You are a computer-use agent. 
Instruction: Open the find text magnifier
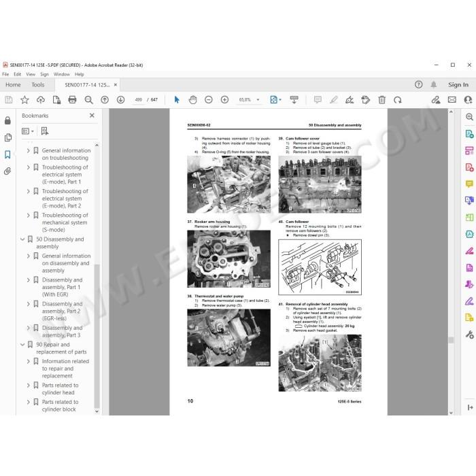coord(88,99)
